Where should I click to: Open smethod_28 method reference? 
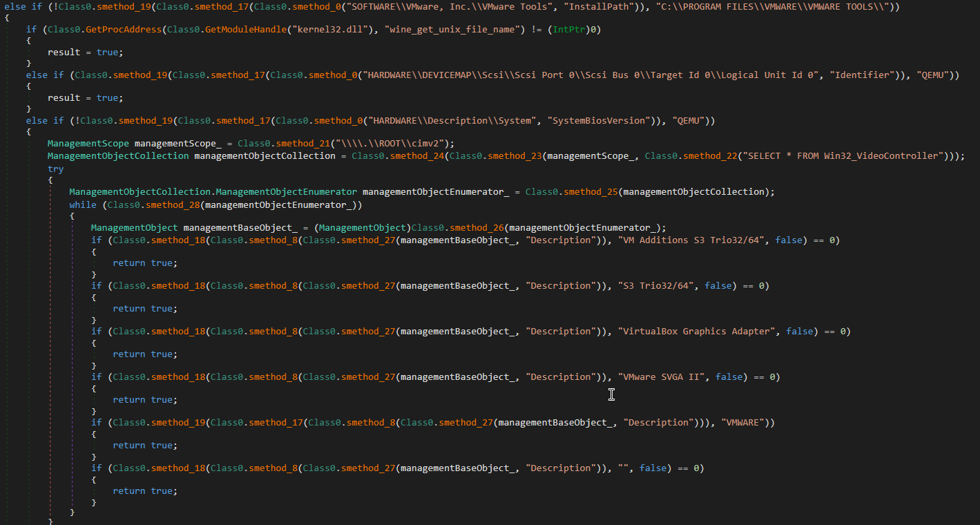(173, 205)
